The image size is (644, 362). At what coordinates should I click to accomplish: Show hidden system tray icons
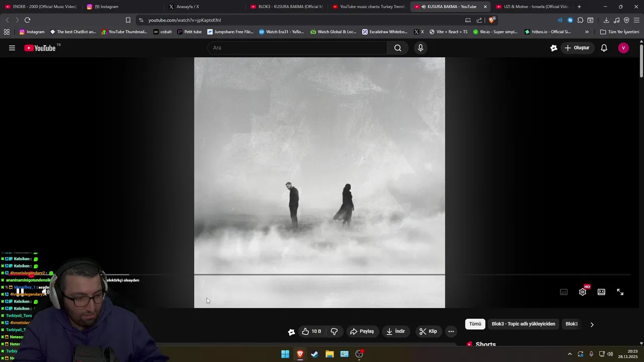coord(570,354)
